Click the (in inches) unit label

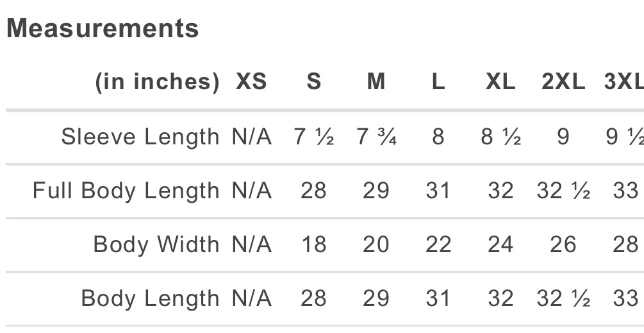(x=157, y=82)
